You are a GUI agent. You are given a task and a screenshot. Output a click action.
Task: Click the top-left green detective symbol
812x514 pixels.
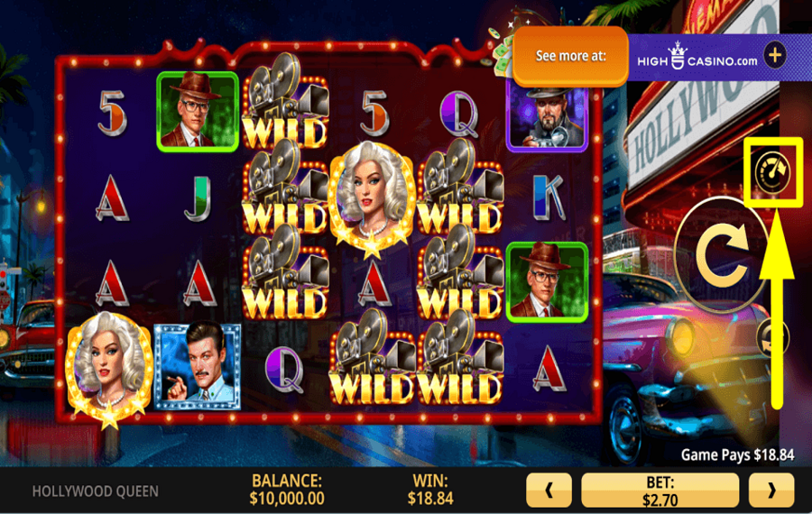coord(198,111)
